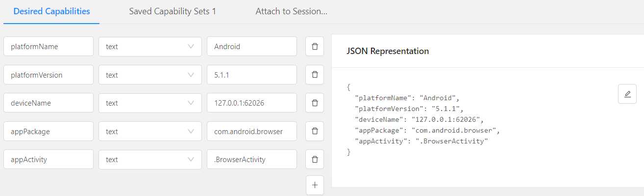
Task: Click the Android value field
Action: (x=252, y=47)
